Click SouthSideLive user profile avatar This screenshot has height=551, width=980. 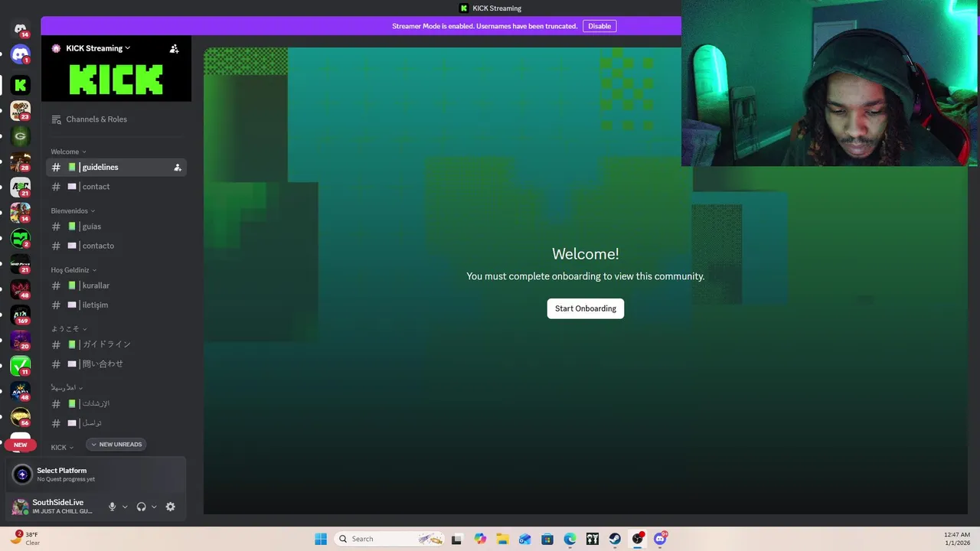pyautogui.click(x=21, y=507)
